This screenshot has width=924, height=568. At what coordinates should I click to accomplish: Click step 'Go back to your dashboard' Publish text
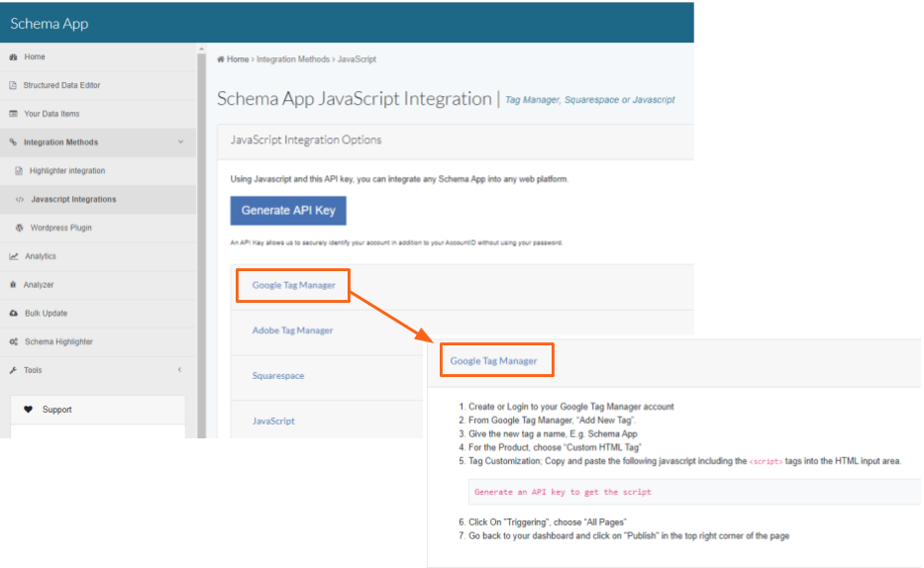coord(629,536)
